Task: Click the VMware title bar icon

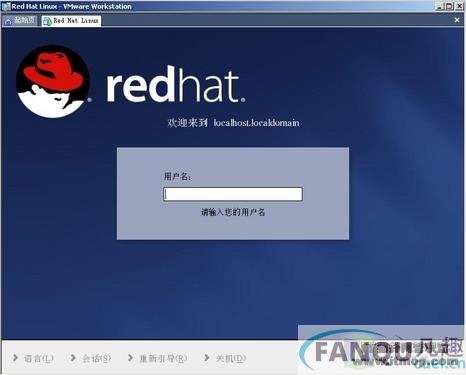Action: (x=6, y=6)
